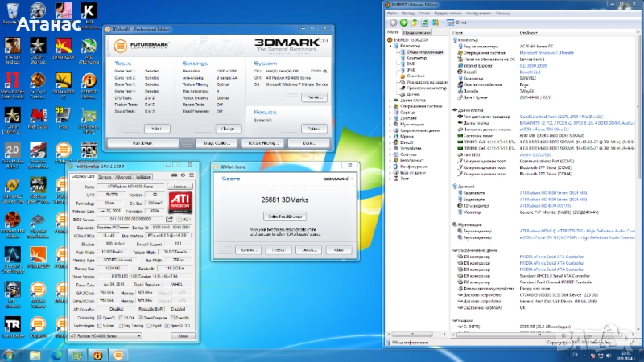Viewport: 644px width, 362px height.
Task: Switch to the Advanced tab in GPU-Z
Action: click(123, 176)
